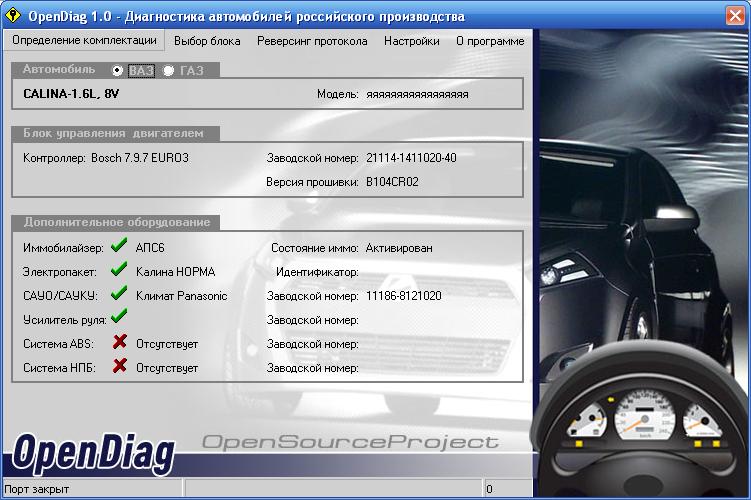Select the ВАЗ radio button
751x500 pixels.
(x=117, y=70)
